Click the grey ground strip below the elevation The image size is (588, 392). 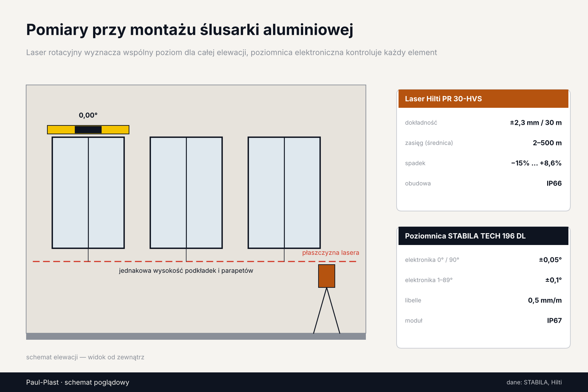tap(196, 336)
